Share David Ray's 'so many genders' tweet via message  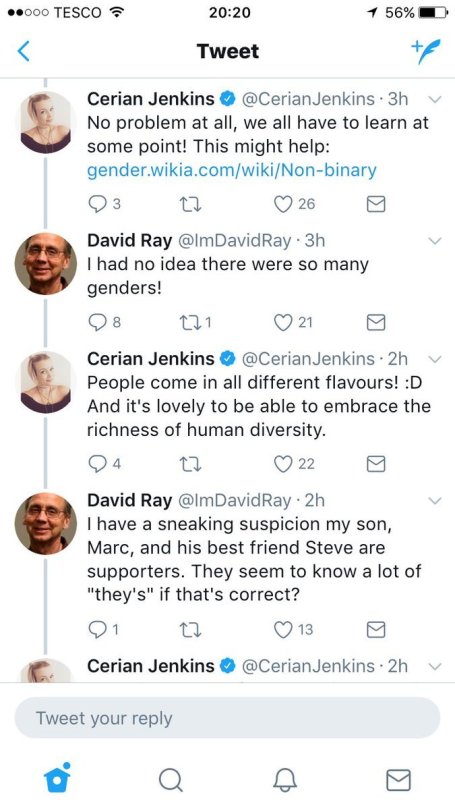coord(375,322)
